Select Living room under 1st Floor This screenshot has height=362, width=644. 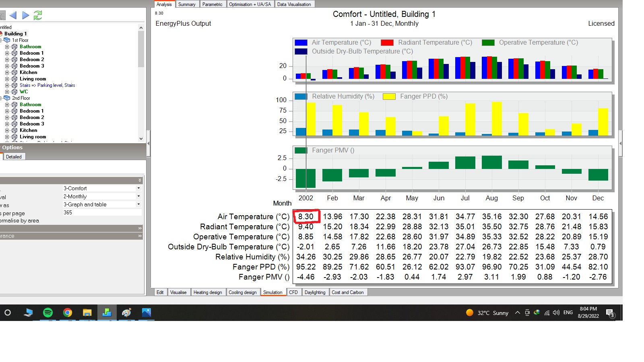pos(33,79)
